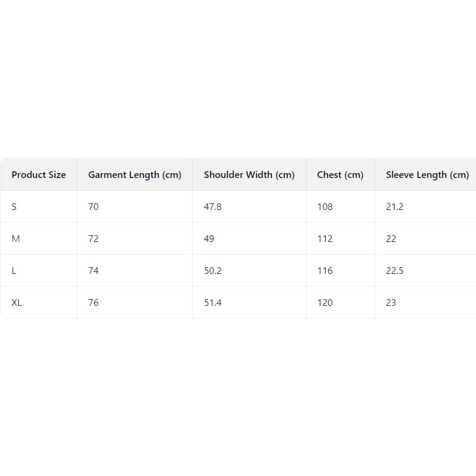Click chest value 120 for size XL

[325, 303]
